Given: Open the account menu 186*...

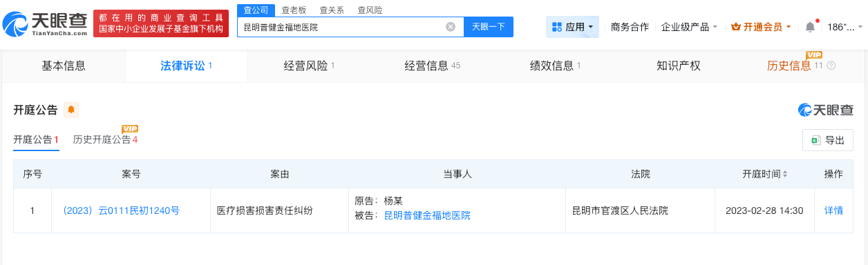Looking at the screenshot, I should pyautogui.click(x=845, y=27).
